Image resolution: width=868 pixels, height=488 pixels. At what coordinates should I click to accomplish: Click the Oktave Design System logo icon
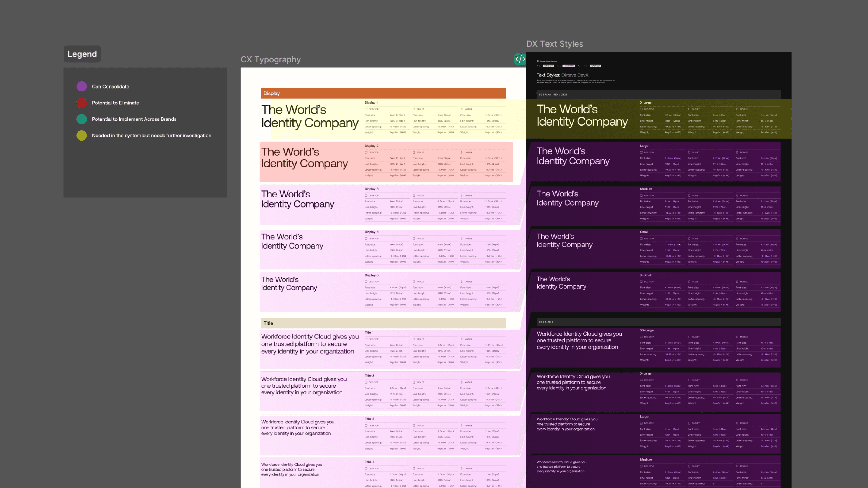[538, 61]
